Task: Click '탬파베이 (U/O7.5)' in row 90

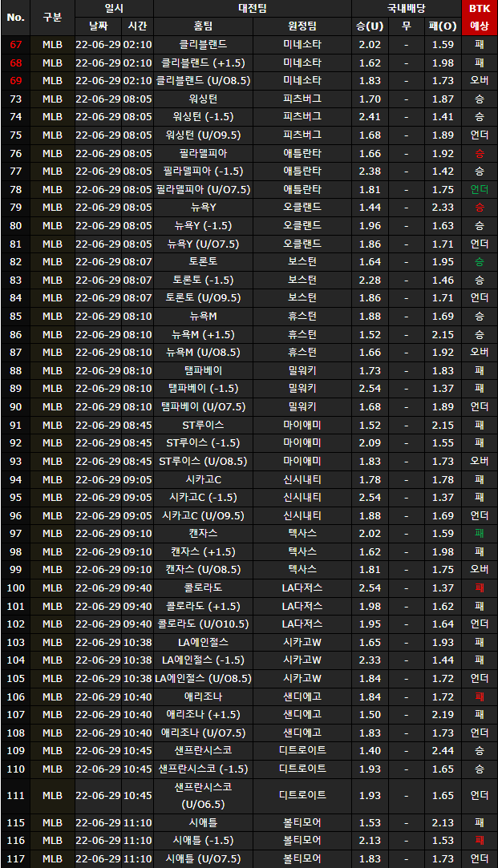Action: point(204,407)
